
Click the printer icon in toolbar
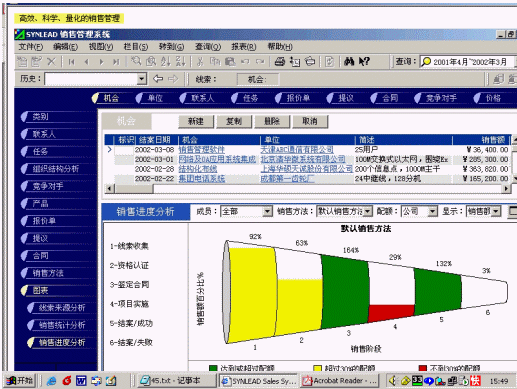(279, 61)
